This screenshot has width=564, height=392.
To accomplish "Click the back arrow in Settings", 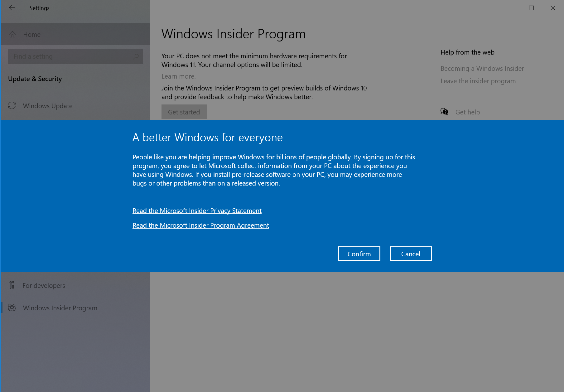I will coord(12,8).
